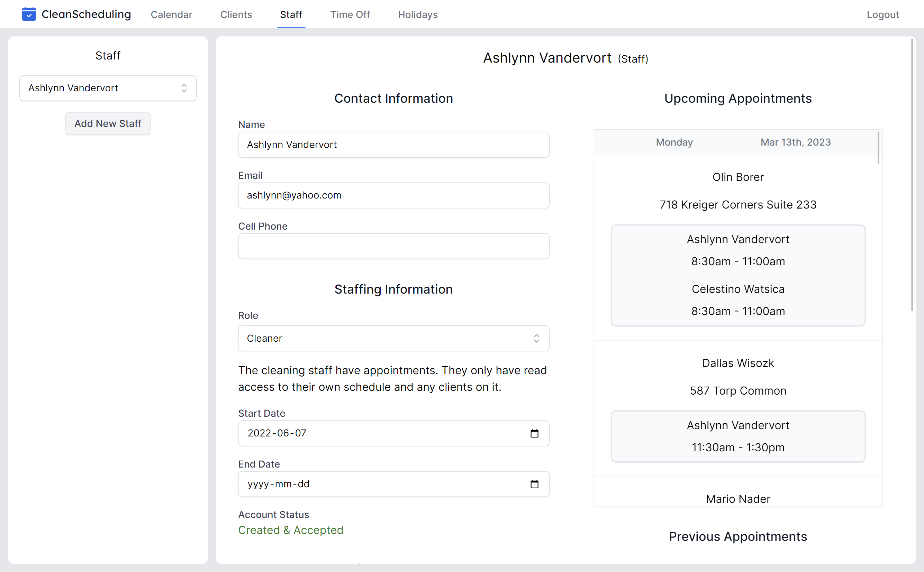Click the Contact Information heading

[393, 98]
